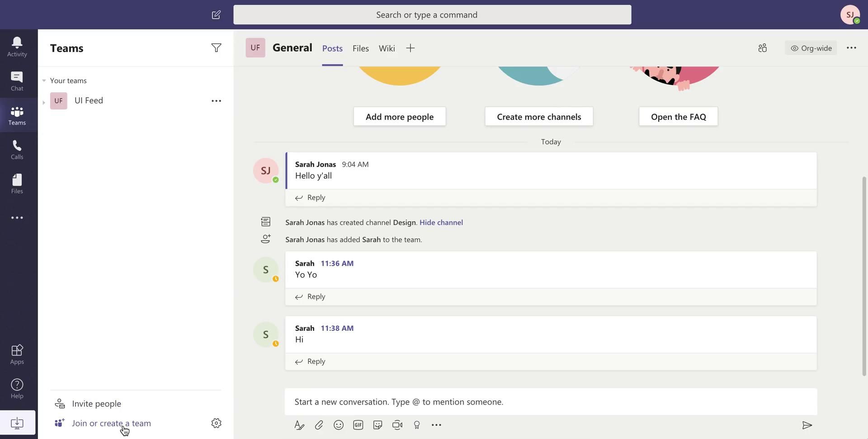Click the Search or type a command box
868x439 pixels.
tap(432, 15)
